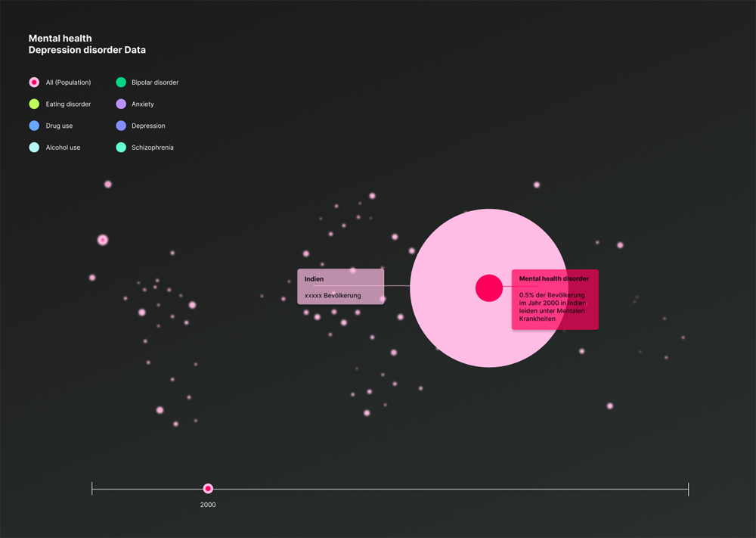The height and width of the screenshot is (538, 756).
Task: Click the Mental health Depression disorder Data title
Action: 87,44
